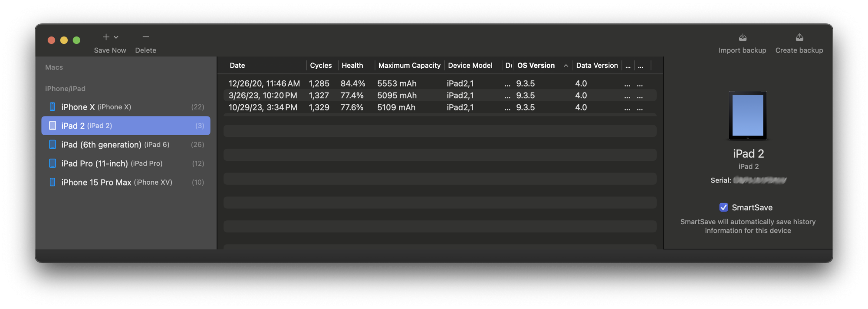Click the 5553 mAh capacity cell

397,83
